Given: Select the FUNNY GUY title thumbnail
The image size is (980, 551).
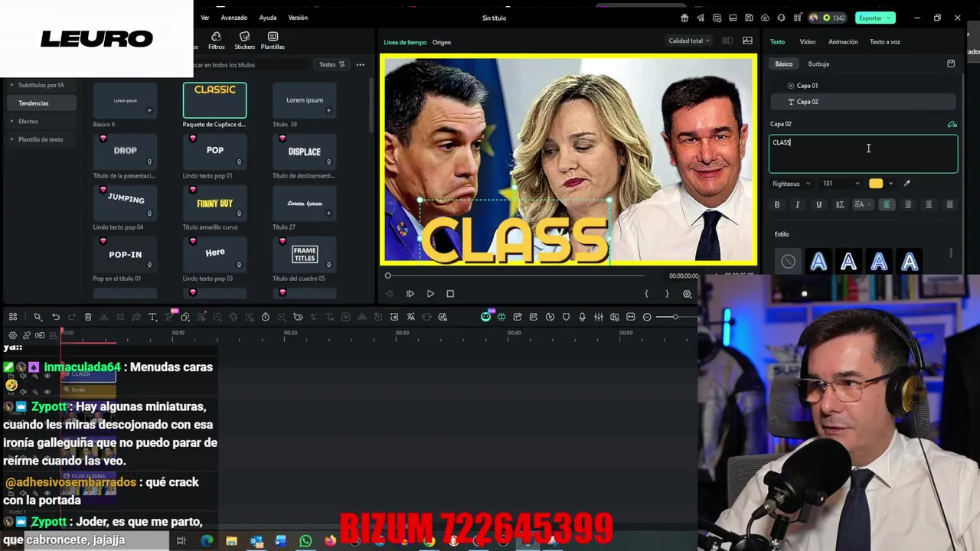Looking at the screenshot, I should click(x=215, y=203).
